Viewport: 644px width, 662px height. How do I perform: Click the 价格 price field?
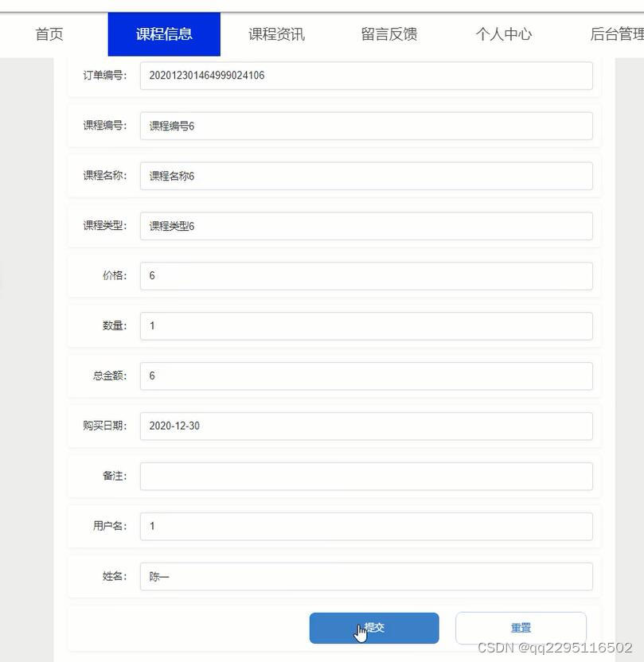coord(366,275)
